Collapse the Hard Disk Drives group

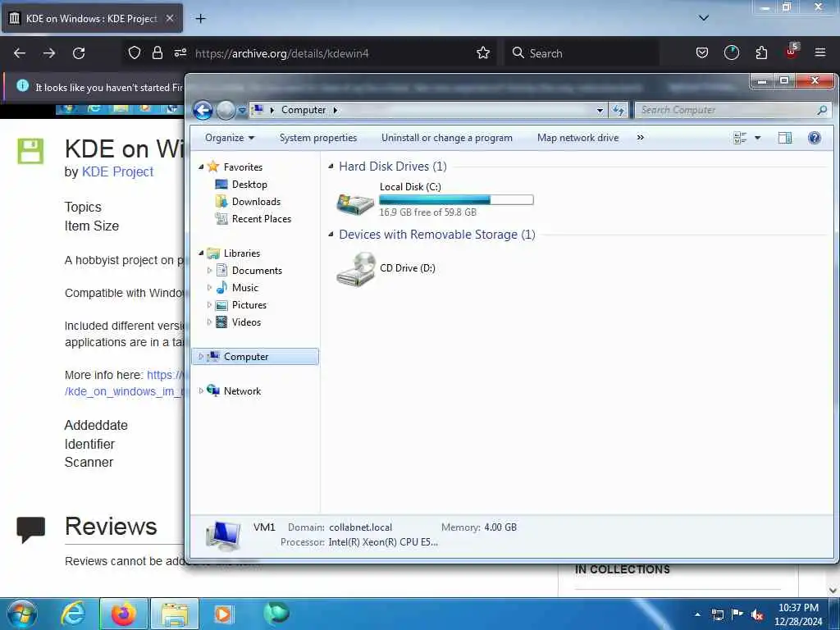tap(331, 167)
